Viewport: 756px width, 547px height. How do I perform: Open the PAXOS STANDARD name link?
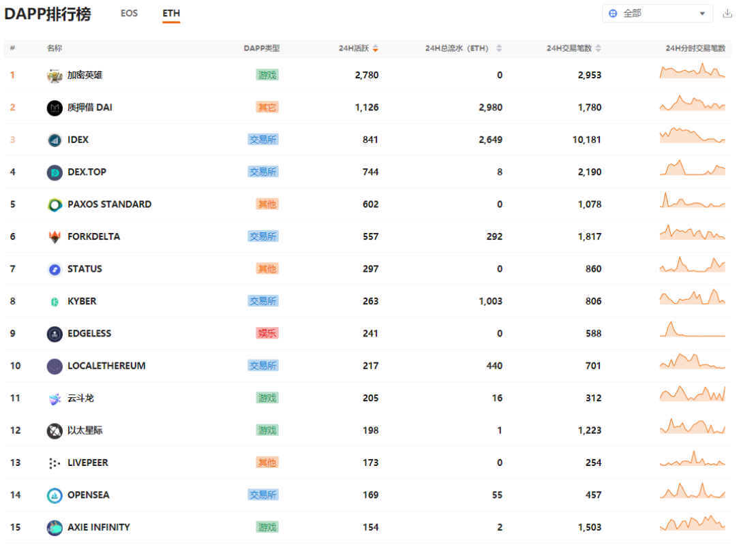110,204
